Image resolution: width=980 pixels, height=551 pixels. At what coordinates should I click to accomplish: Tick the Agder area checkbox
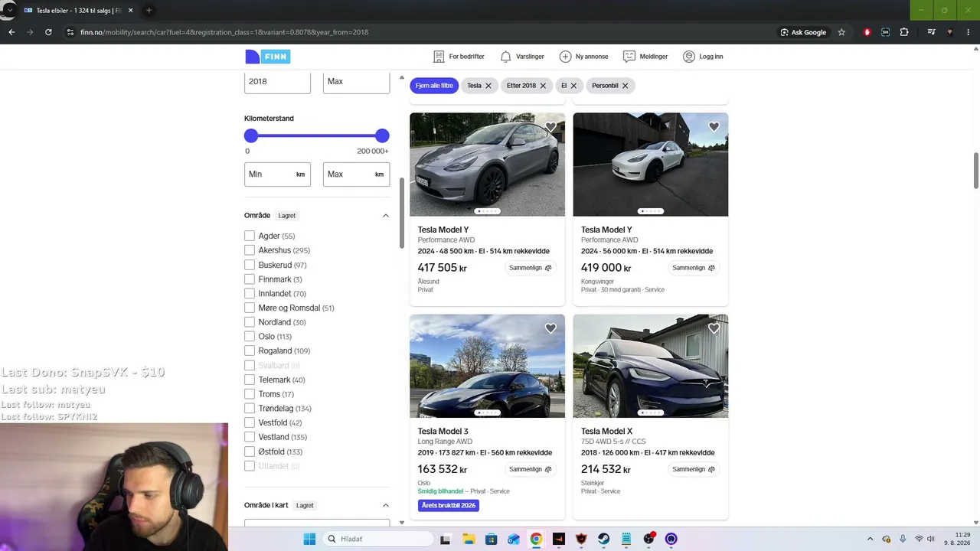pos(250,236)
